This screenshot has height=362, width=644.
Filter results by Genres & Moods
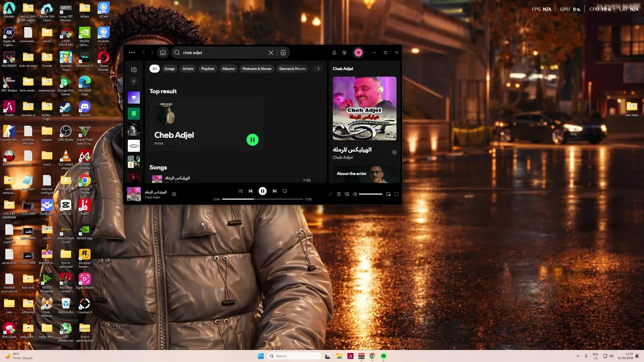coord(292,68)
